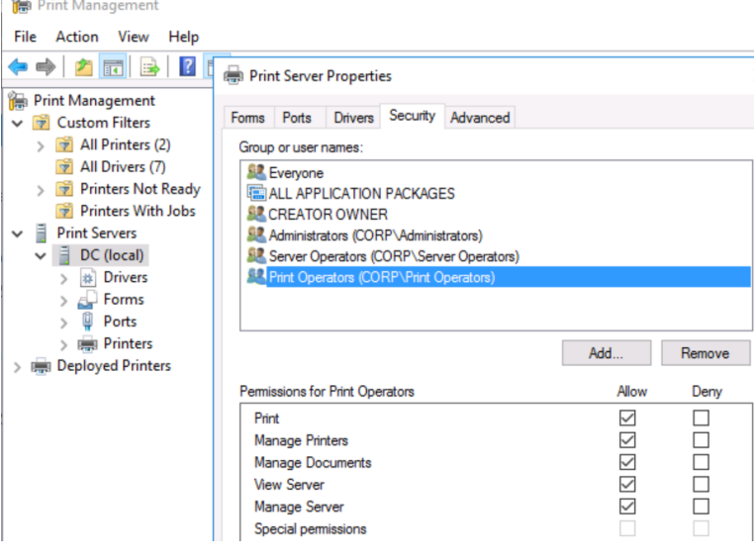Toggle Show/Hide Console Tree toolbar icon
This screenshot has height=560, width=754.
(114, 67)
